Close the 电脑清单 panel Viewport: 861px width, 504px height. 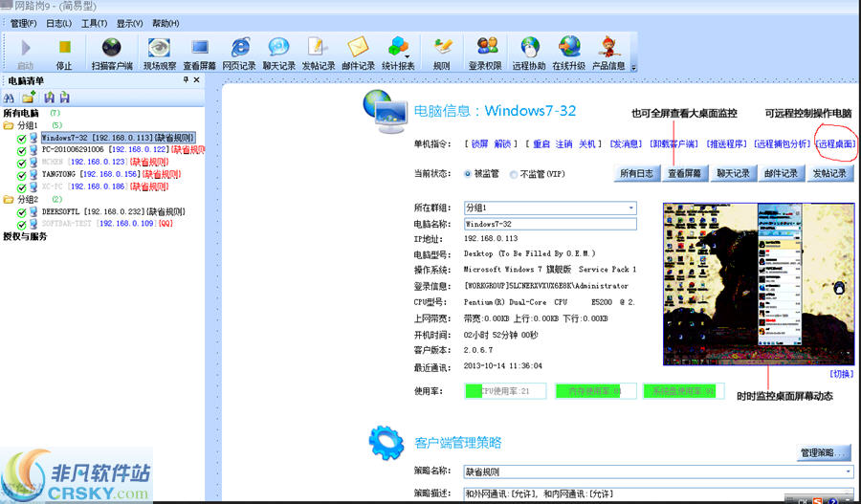[x=196, y=80]
